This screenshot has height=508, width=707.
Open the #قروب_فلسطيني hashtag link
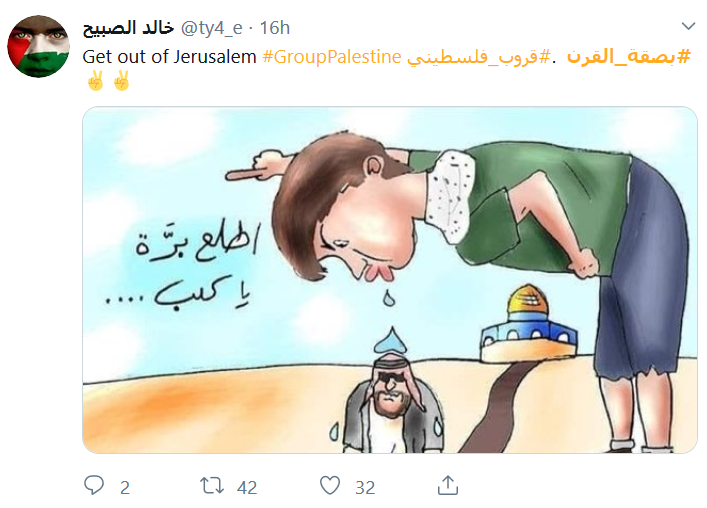(479, 57)
